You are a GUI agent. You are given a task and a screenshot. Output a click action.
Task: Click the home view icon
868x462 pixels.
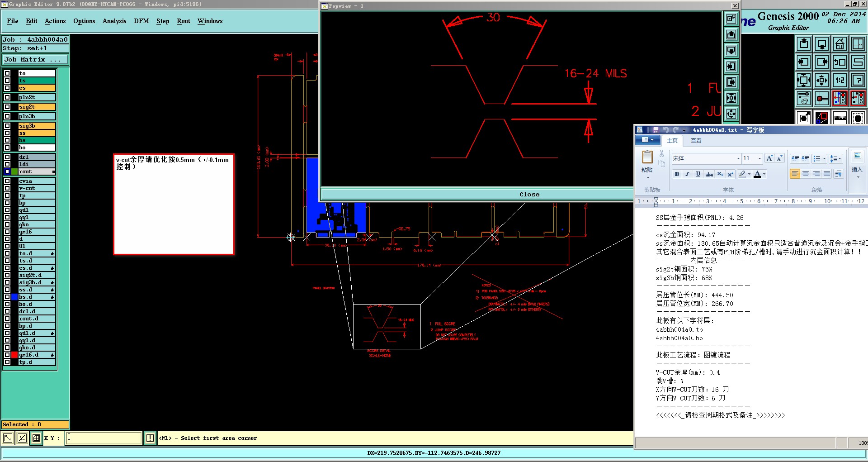pos(840,44)
